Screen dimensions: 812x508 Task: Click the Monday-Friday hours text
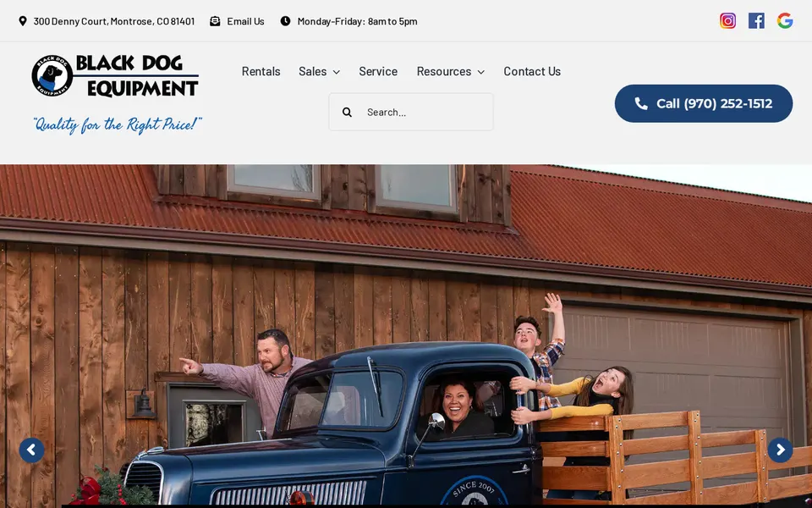pyautogui.click(x=357, y=21)
